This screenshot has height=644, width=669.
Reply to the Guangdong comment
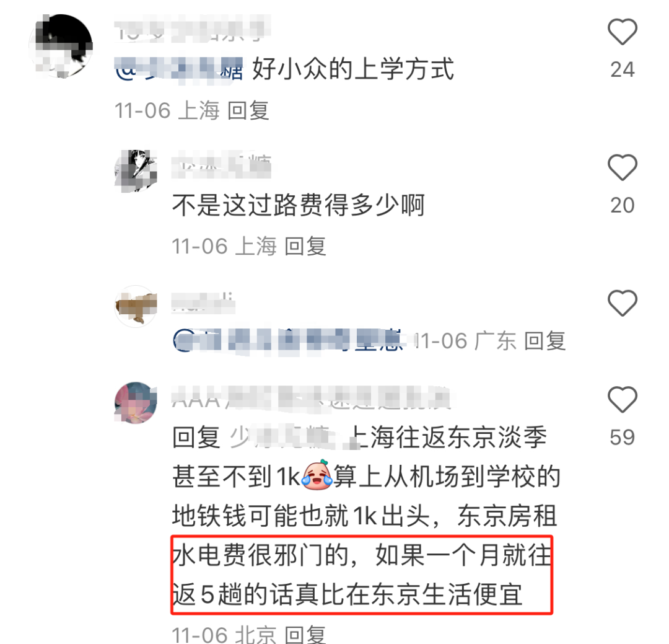tap(545, 342)
